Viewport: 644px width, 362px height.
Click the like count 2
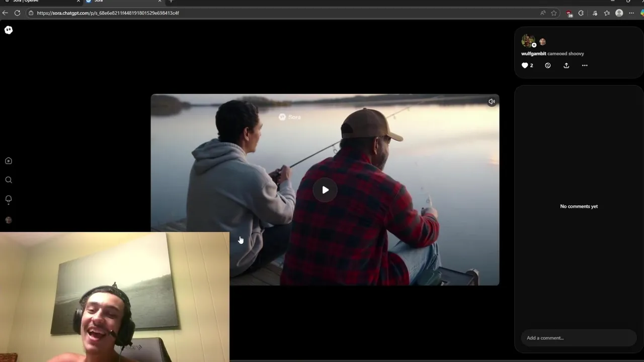point(531,65)
